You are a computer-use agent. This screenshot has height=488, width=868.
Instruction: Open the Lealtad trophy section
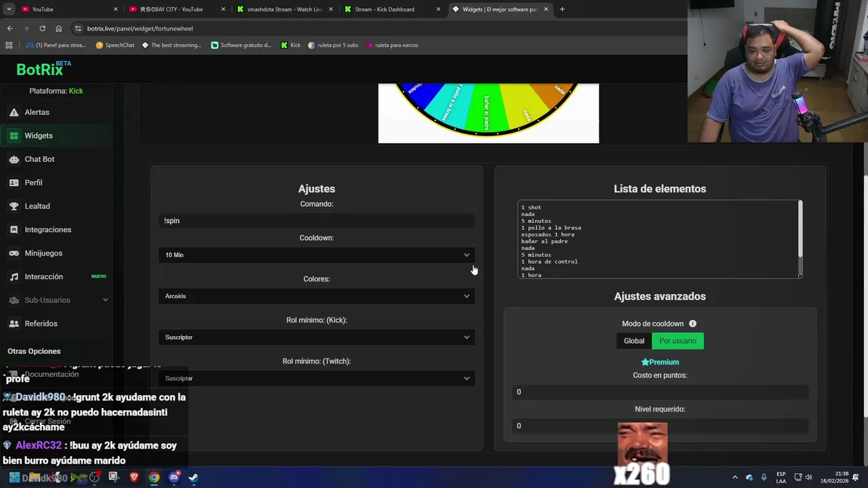click(37, 206)
